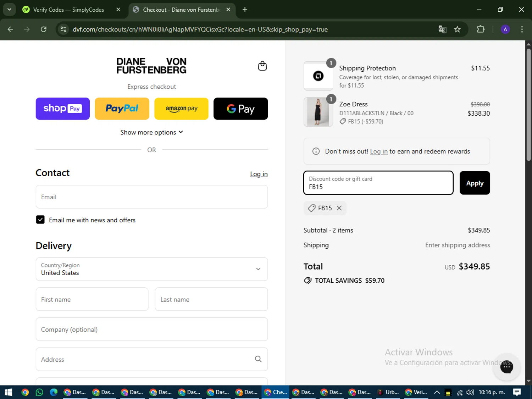Click the Last name field
Viewport: 532px width, 399px height.
[211, 299]
